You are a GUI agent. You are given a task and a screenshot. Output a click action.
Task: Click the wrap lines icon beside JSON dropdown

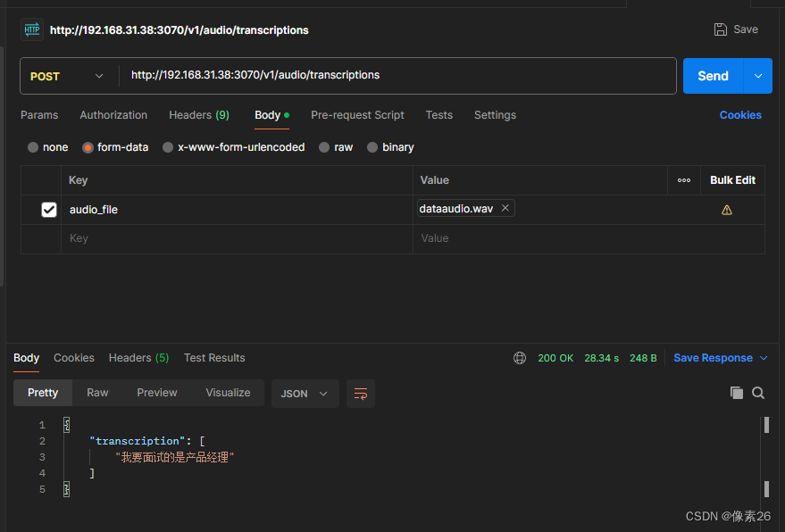coord(360,394)
